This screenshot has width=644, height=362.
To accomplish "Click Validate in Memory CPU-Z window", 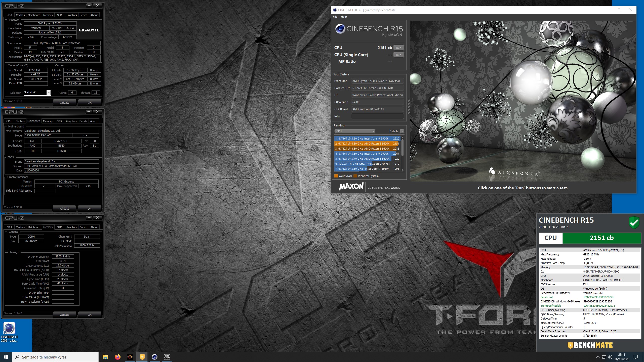I will (x=64, y=315).
